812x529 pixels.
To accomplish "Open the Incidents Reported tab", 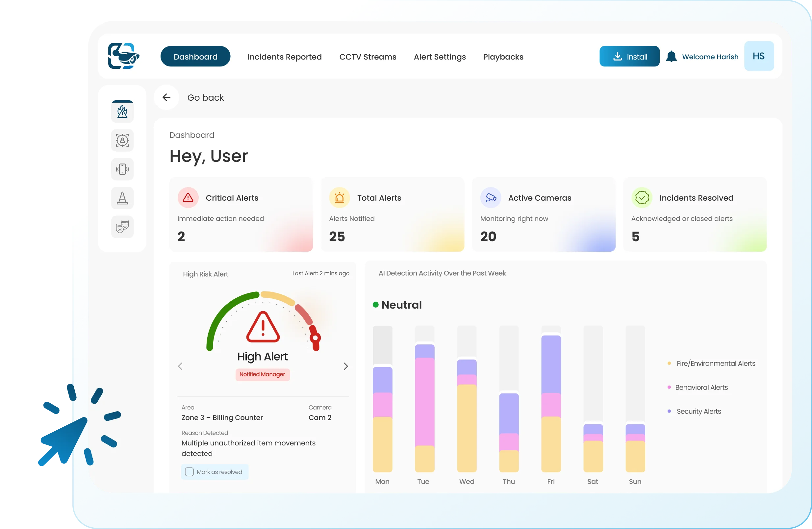I will (284, 57).
